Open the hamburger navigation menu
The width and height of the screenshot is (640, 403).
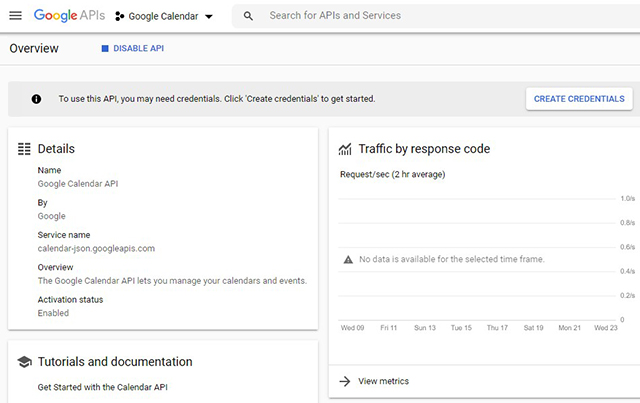click(15, 16)
